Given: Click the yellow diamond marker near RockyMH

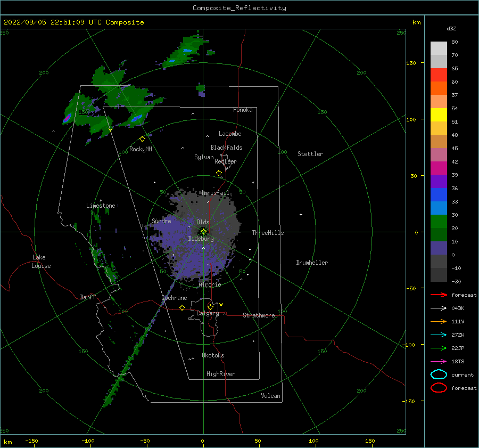Looking at the screenshot, I should (x=142, y=139).
